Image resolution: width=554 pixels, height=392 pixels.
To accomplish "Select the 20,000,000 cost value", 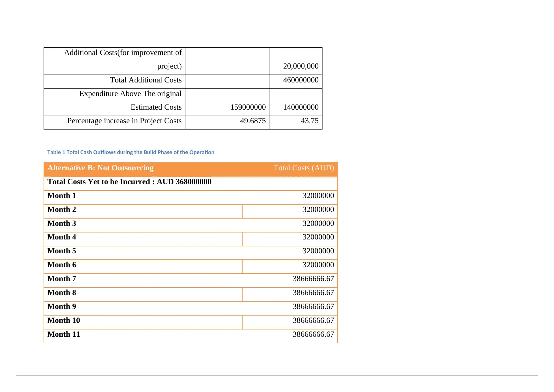I will coord(301,66).
